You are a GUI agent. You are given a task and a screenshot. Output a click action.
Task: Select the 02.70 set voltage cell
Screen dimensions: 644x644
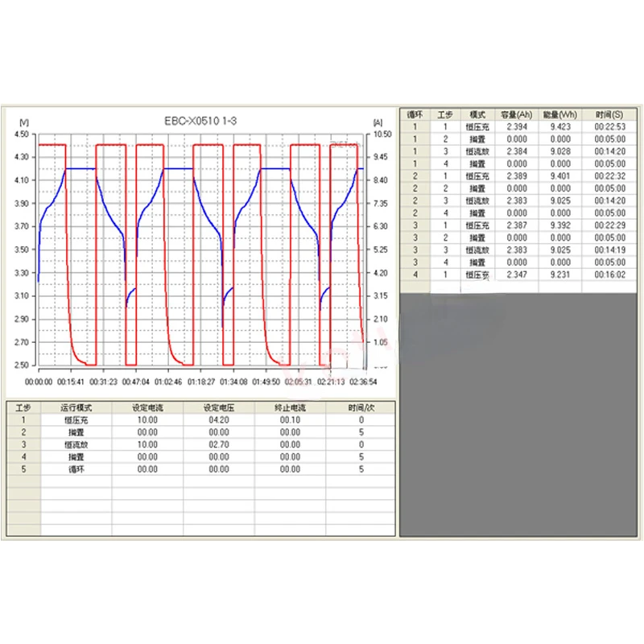[219, 445]
